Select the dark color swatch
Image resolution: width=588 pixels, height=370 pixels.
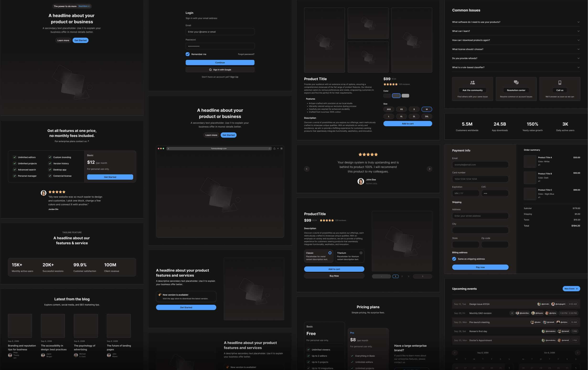pyautogui.click(x=387, y=96)
